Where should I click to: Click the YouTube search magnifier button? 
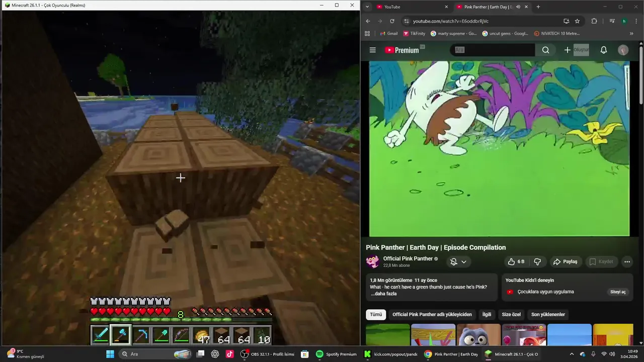[545, 50]
